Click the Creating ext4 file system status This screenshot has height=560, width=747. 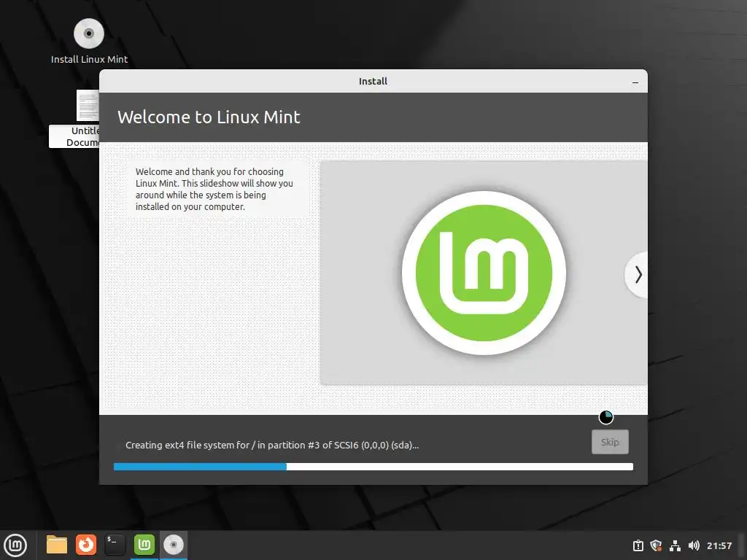point(272,446)
